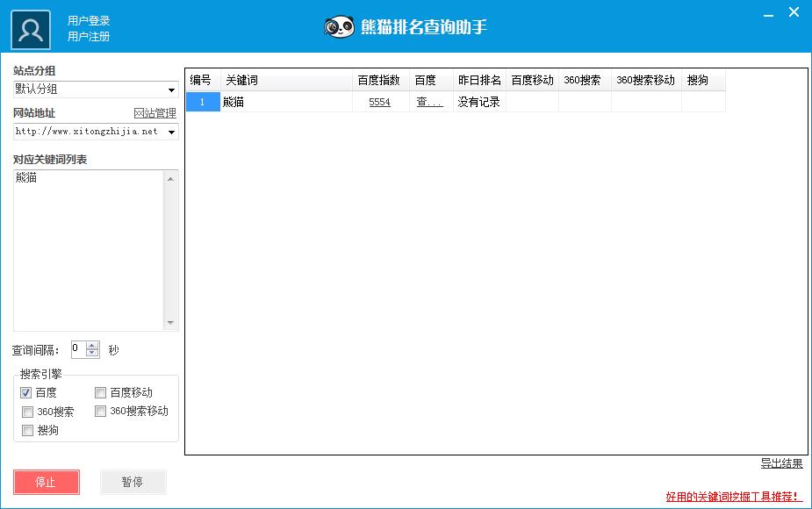Sort by 关键词 column header
812x509 pixels.
click(x=286, y=80)
